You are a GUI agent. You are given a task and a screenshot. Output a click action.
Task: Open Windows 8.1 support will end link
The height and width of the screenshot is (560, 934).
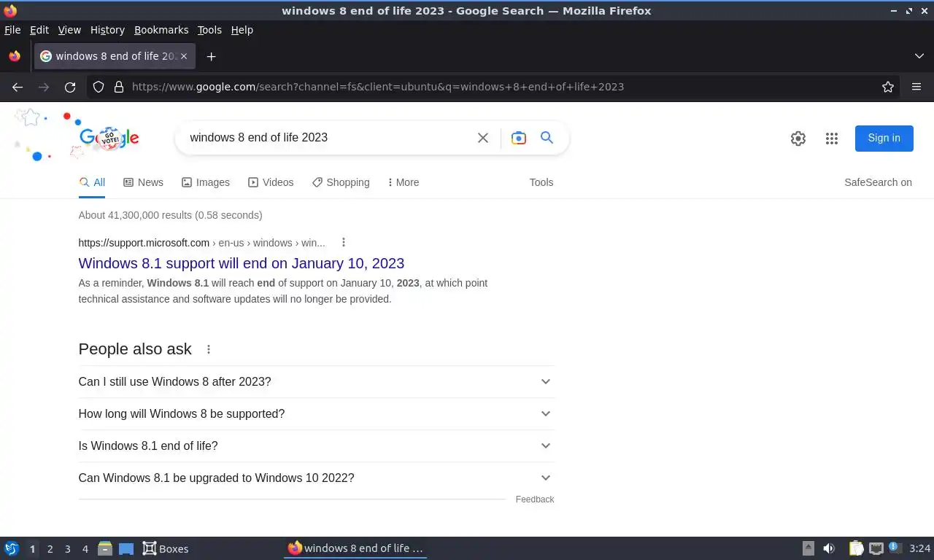point(241,263)
